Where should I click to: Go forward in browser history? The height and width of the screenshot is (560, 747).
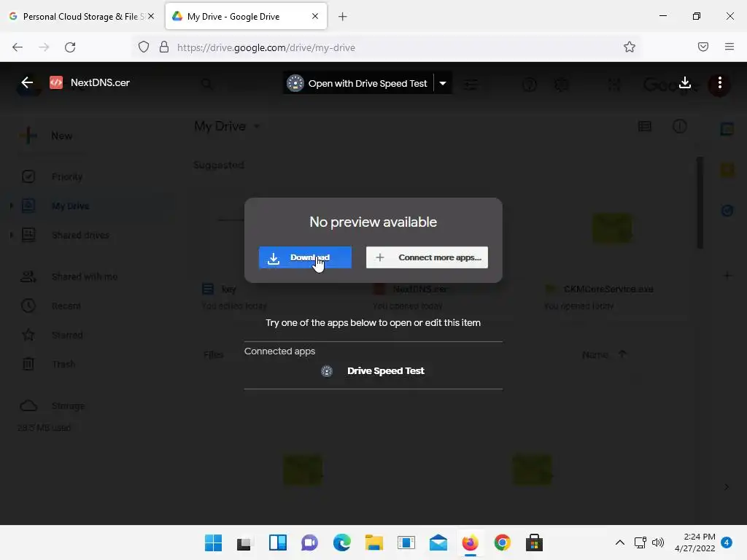[x=44, y=47]
